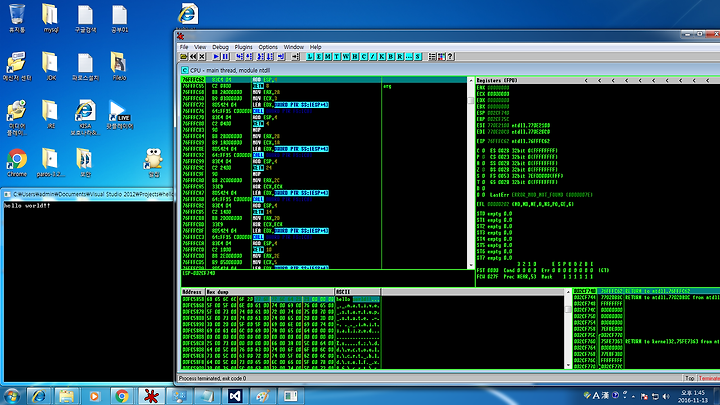Click the Debugging options list icon in toolbar
Image resolution: width=720 pixels, height=405 pixels.
432,56
